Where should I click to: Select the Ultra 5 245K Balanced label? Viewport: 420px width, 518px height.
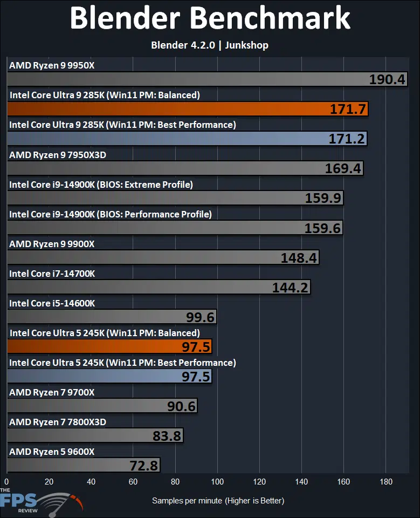(105, 333)
